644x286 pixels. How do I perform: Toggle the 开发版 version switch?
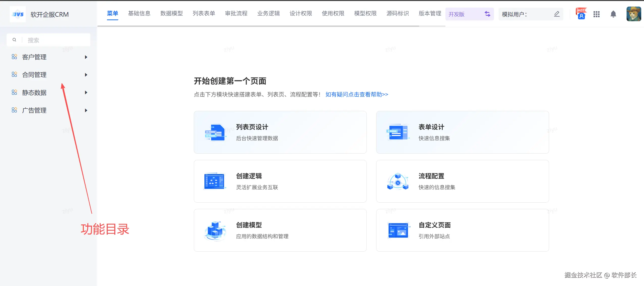(487, 14)
